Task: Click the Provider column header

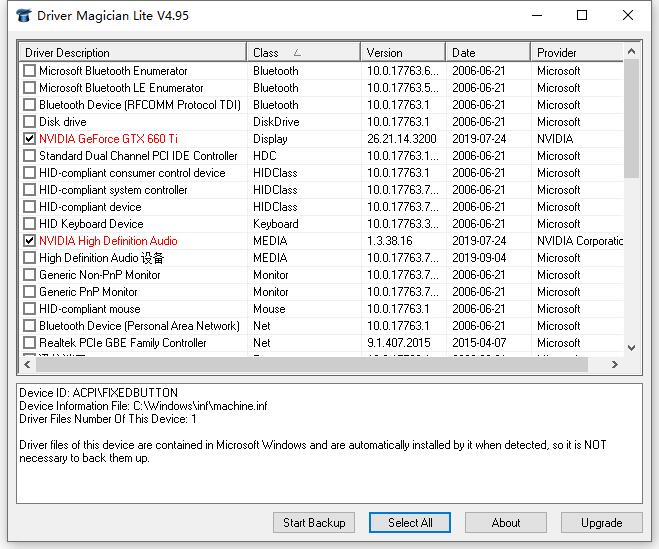Action: click(577, 53)
